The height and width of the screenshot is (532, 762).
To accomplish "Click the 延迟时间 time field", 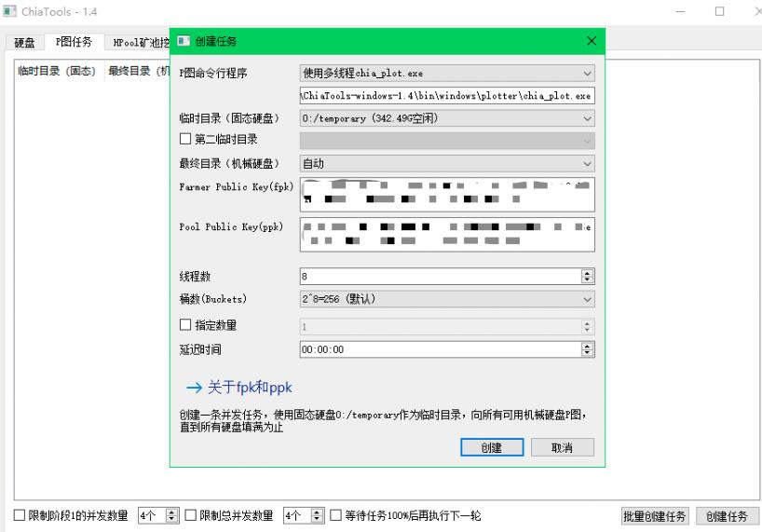I will click(441, 349).
